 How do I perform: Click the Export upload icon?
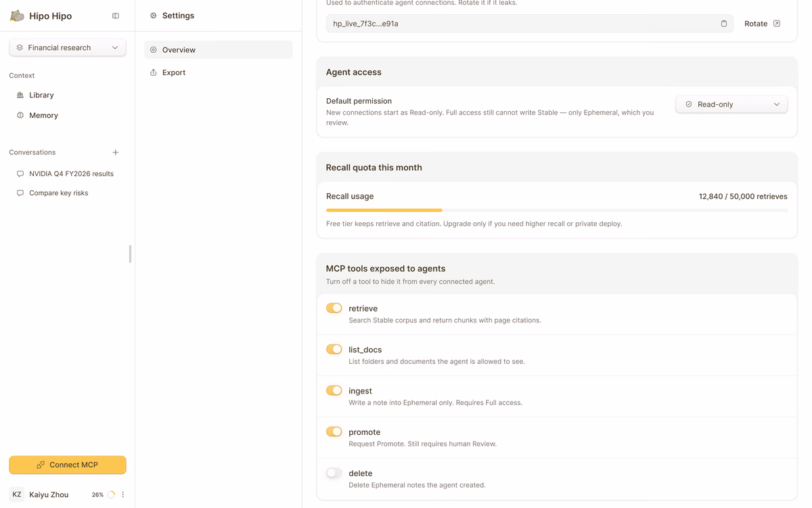(x=154, y=72)
